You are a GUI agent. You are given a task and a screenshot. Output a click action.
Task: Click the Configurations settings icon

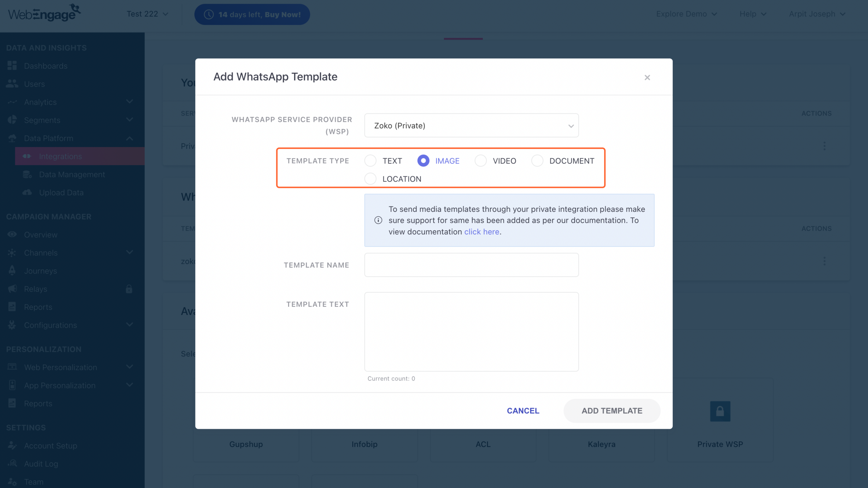click(12, 325)
